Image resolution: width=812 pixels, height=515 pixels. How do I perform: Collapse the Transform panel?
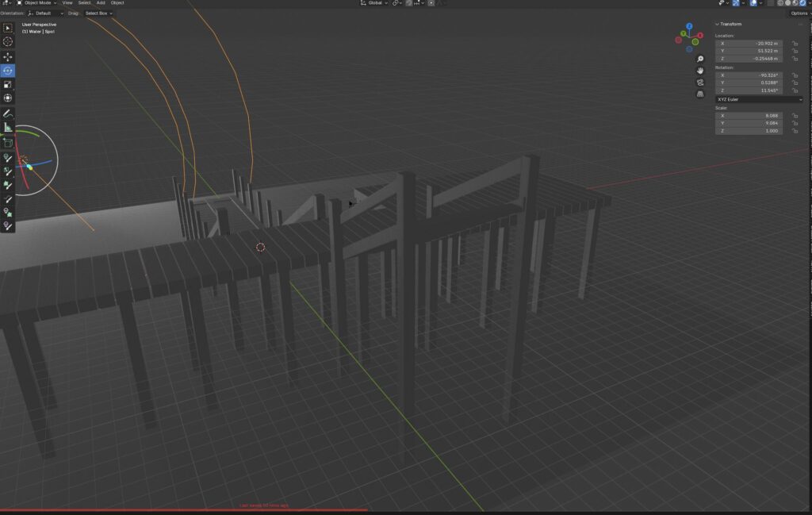pyautogui.click(x=719, y=24)
